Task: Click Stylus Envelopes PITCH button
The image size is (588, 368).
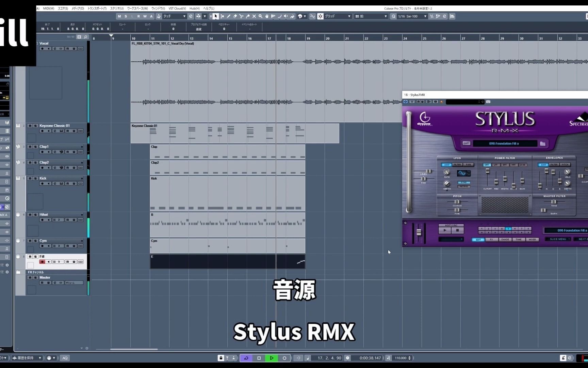Action: click(565, 165)
